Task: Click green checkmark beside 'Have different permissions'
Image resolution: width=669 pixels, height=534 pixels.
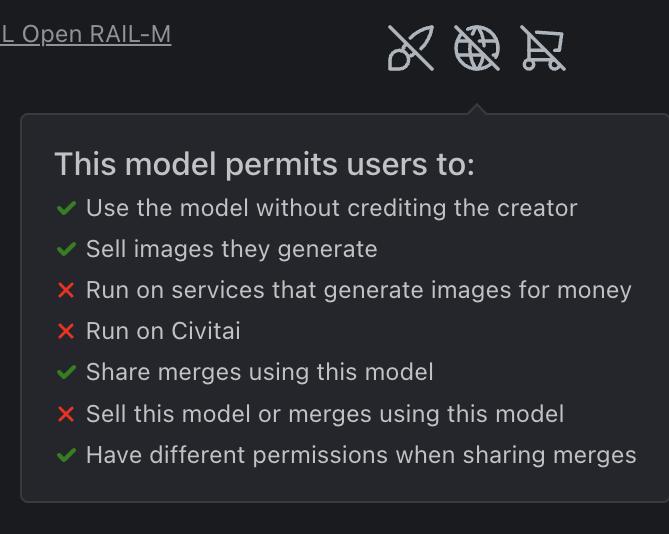Action: (67, 455)
